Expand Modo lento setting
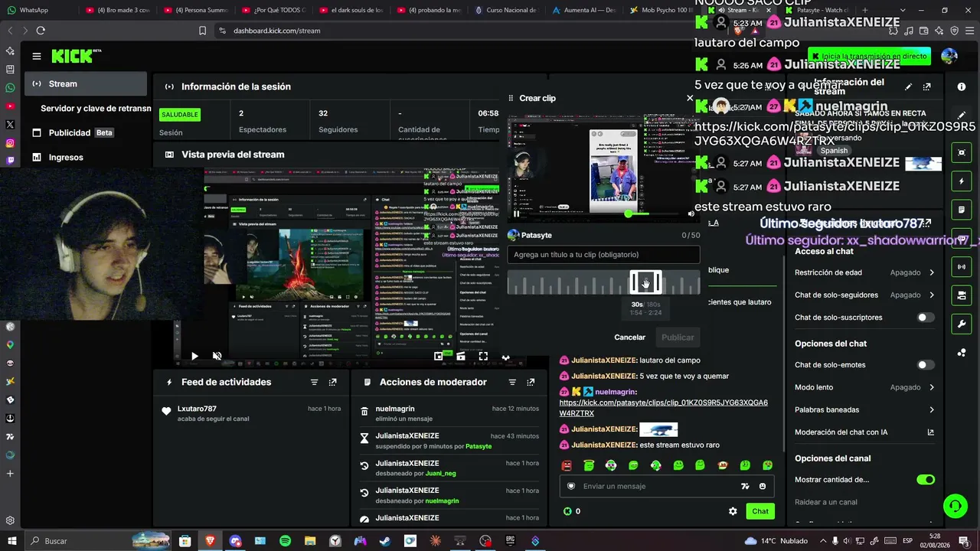Viewport: 980px width, 551px height. (864, 387)
